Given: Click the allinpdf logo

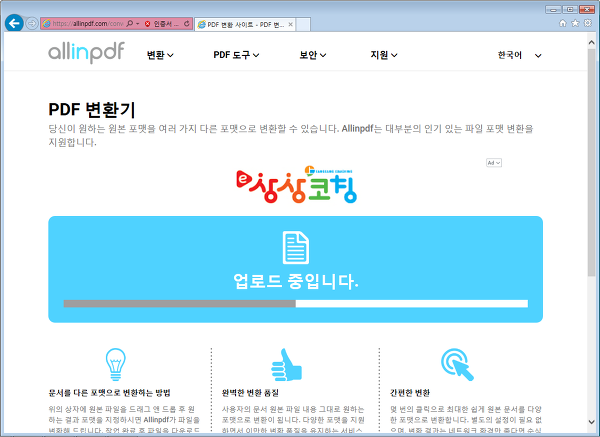Looking at the screenshot, I should [86, 53].
